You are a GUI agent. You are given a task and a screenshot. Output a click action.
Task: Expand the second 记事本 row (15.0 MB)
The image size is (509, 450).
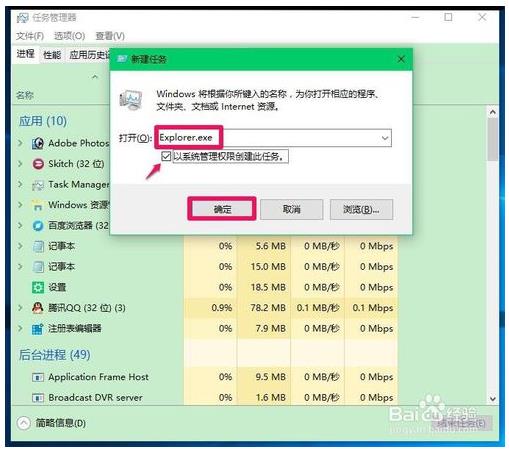click(x=20, y=267)
